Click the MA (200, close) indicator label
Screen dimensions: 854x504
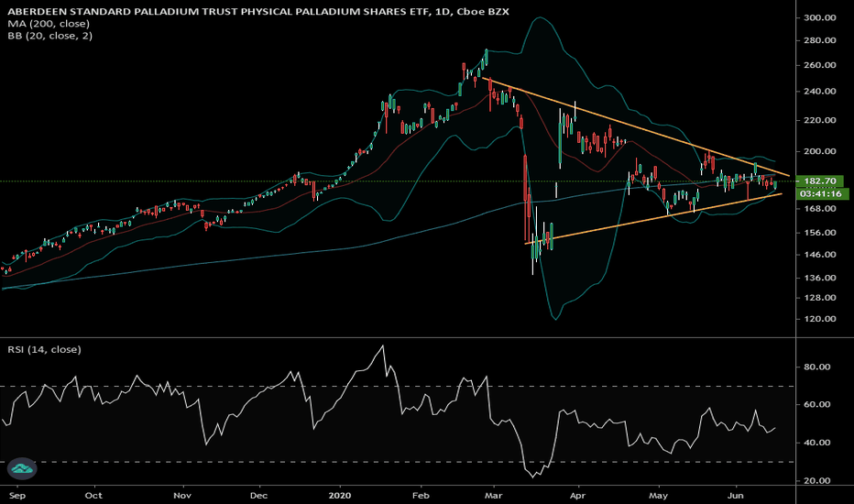pos(49,24)
